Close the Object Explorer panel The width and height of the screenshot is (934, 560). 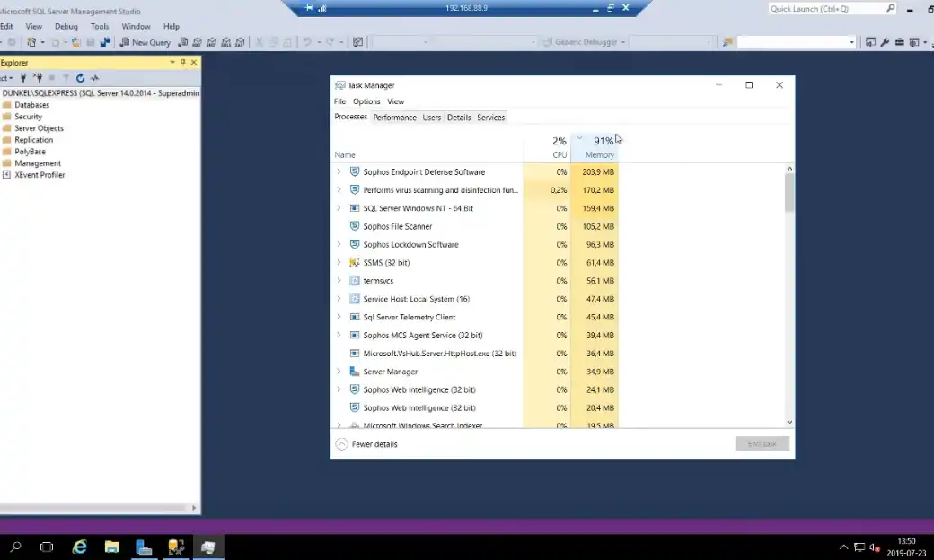[x=194, y=62]
